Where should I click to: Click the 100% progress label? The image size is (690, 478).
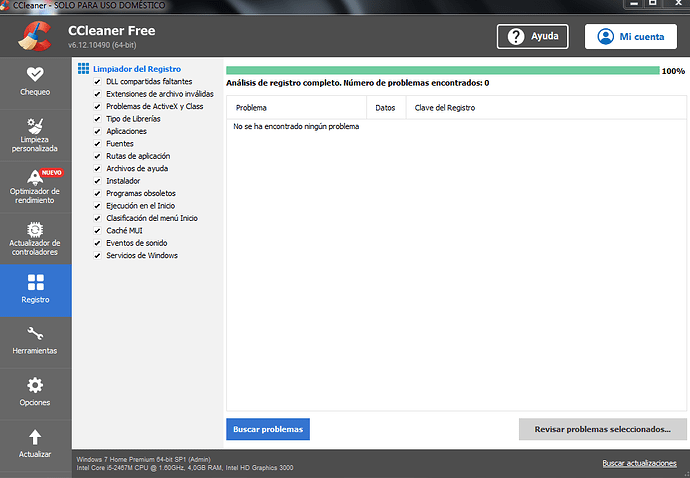click(x=673, y=71)
